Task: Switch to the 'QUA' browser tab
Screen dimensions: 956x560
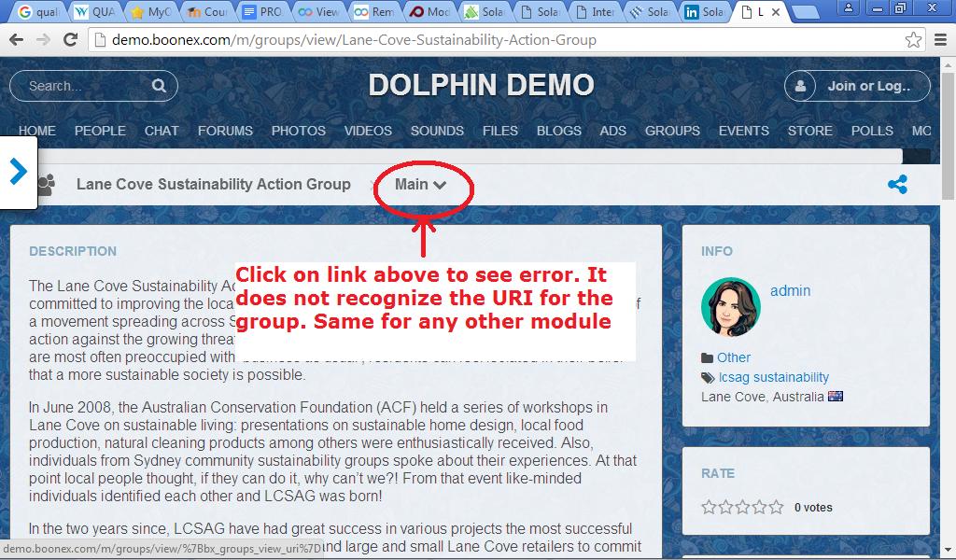Action: [95, 11]
